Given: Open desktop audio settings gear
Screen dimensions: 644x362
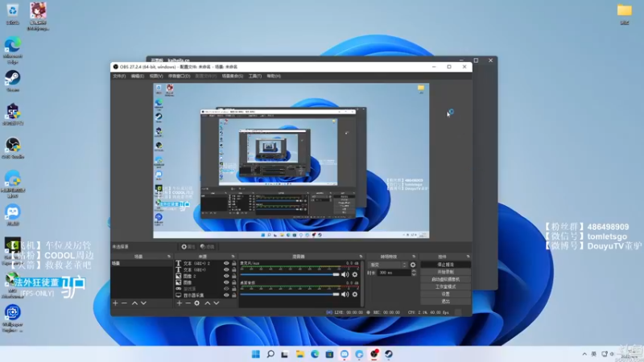Looking at the screenshot, I should (x=355, y=294).
